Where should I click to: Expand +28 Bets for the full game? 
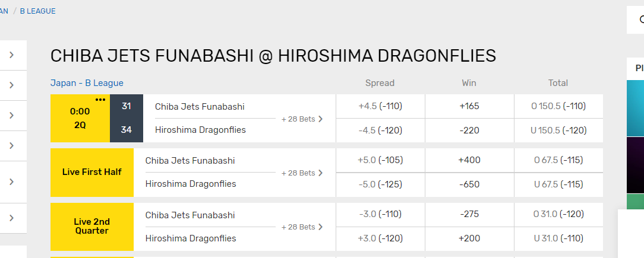pyautogui.click(x=302, y=119)
